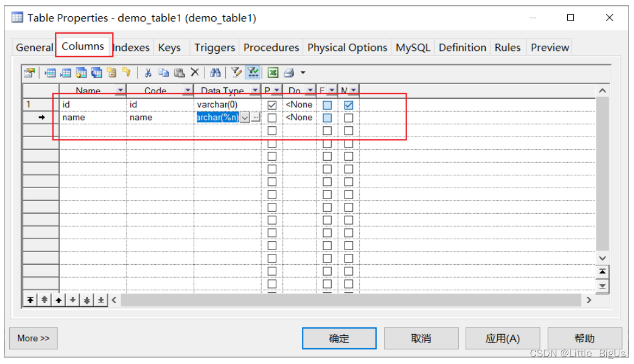Click the Export to Excel icon
The width and height of the screenshot is (634, 364).
[273, 73]
